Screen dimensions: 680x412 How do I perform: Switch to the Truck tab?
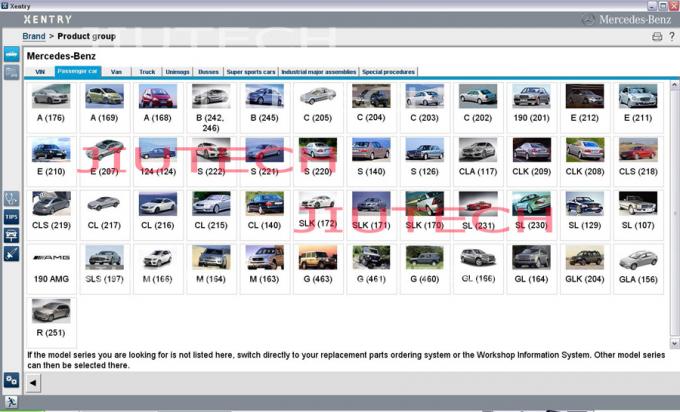coord(147,72)
